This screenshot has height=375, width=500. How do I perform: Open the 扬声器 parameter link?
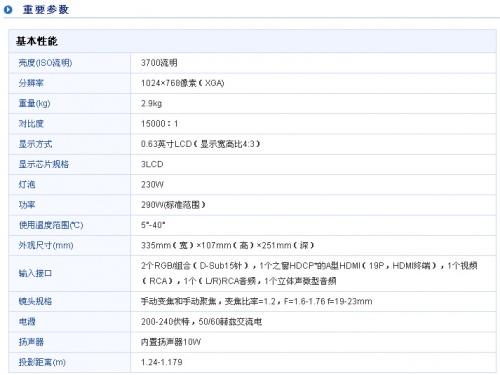[31, 342]
